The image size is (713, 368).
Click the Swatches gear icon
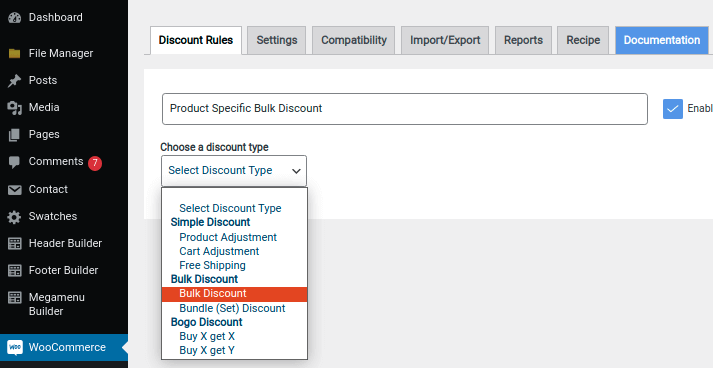15,217
